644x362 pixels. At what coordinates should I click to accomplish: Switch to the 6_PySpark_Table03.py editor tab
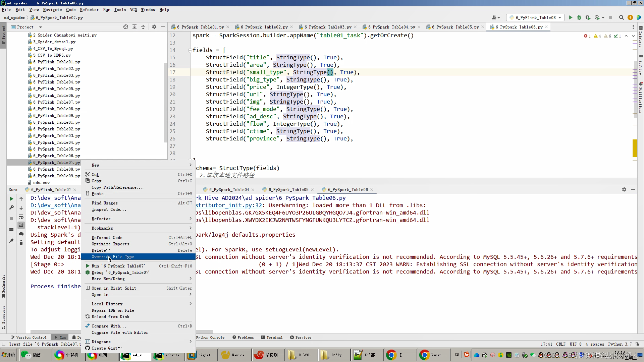tap(327, 27)
